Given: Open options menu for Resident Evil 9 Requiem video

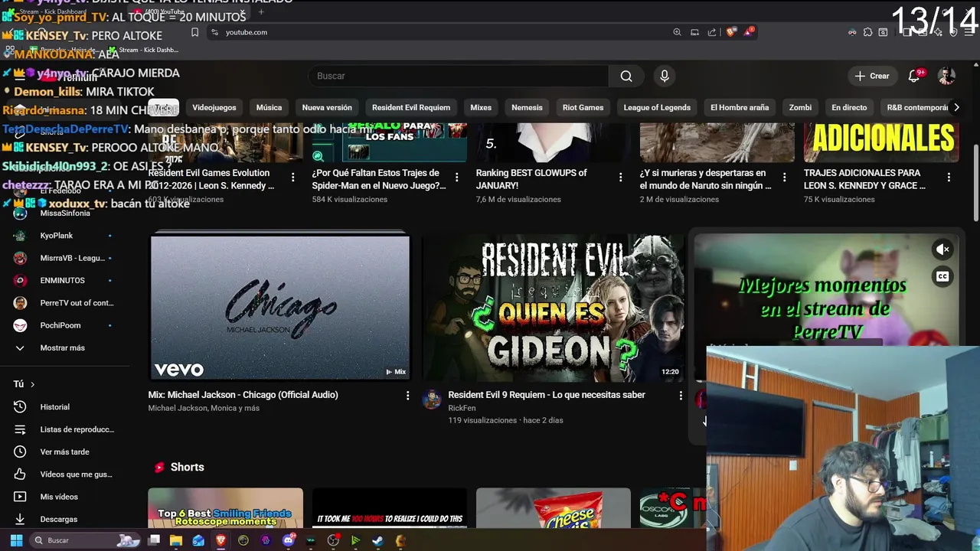Looking at the screenshot, I should pyautogui.click(x=681, y=396).
